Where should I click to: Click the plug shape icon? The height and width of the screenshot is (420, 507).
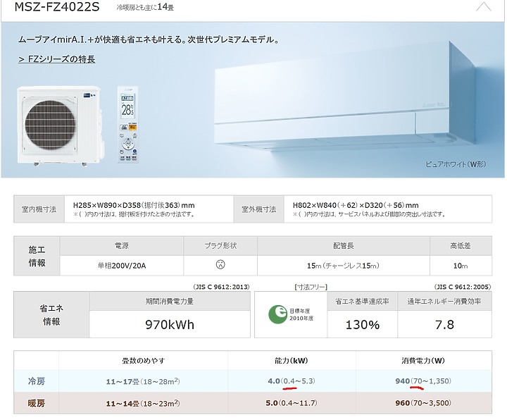click(220, 265)
